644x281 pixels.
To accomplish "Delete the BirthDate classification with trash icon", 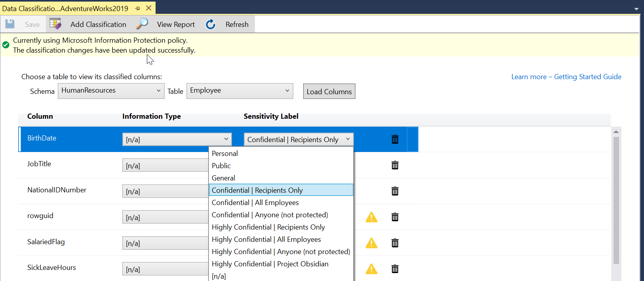I will tap(395, 139).
